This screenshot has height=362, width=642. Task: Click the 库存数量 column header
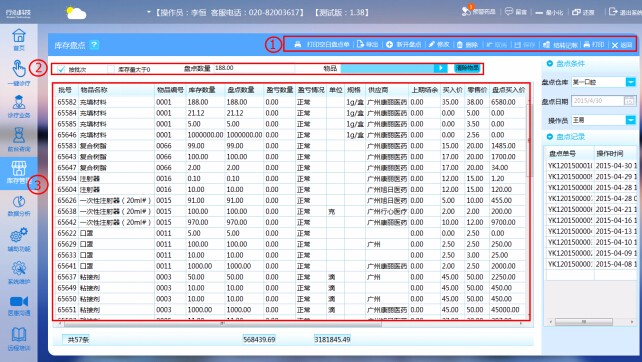click(205, 90)
